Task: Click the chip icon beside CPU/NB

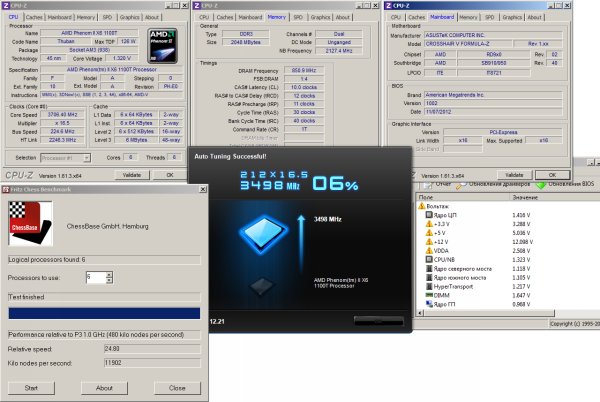Action: [x=429, y=259]
